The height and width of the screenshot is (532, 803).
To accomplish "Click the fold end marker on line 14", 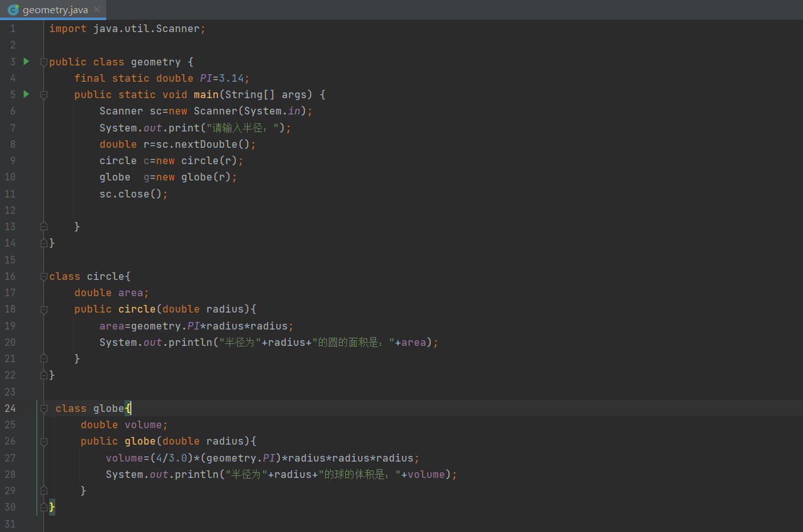I will 43,242.
